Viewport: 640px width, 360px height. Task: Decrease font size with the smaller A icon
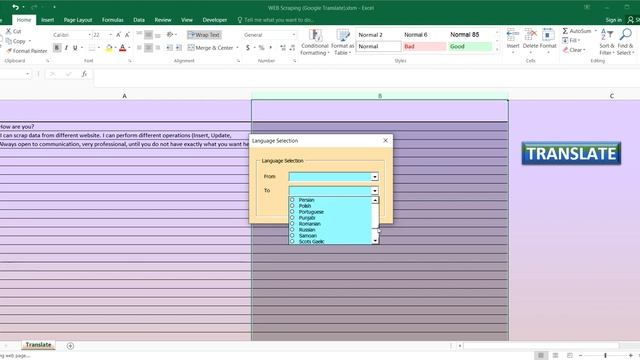[x=127, y=35]
